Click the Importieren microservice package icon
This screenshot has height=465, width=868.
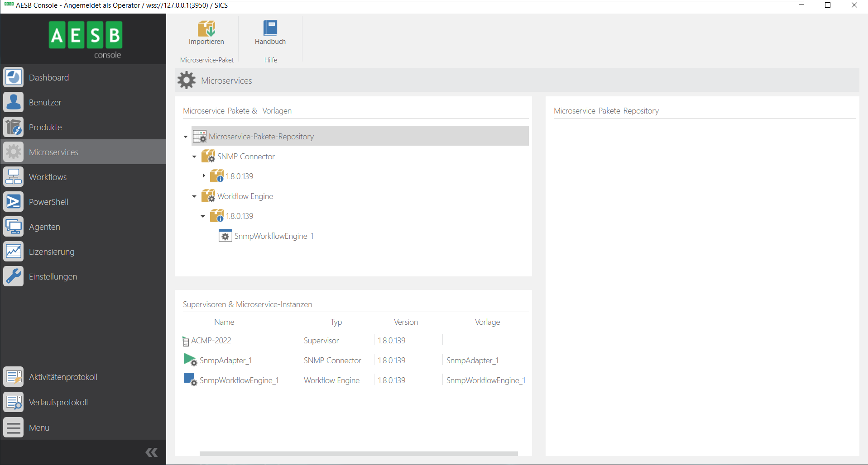tap(206, 29)
